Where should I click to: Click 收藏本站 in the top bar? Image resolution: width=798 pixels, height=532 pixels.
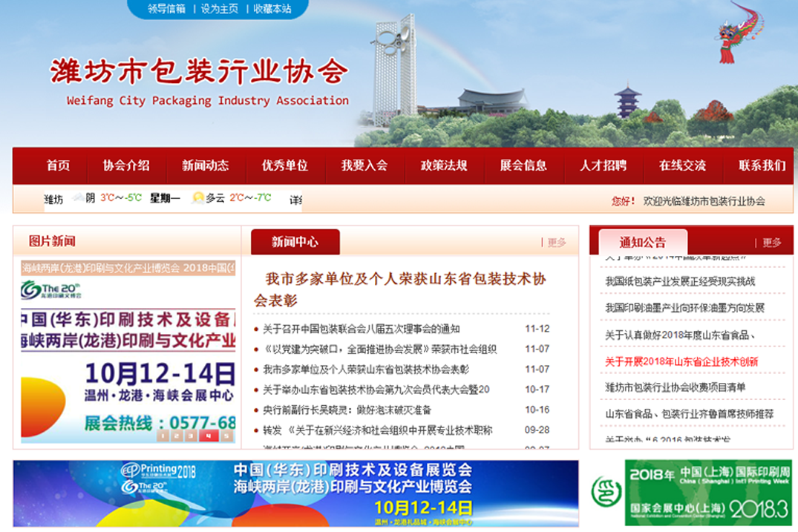tap(272, 9)
